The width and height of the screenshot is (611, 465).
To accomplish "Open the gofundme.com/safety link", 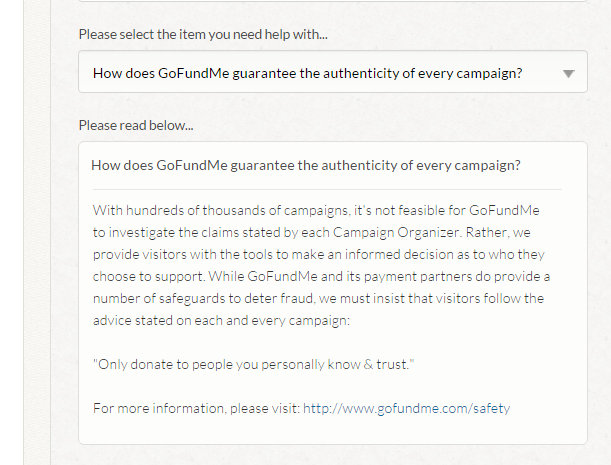I will pyautogui.click(x=406, y=408).
